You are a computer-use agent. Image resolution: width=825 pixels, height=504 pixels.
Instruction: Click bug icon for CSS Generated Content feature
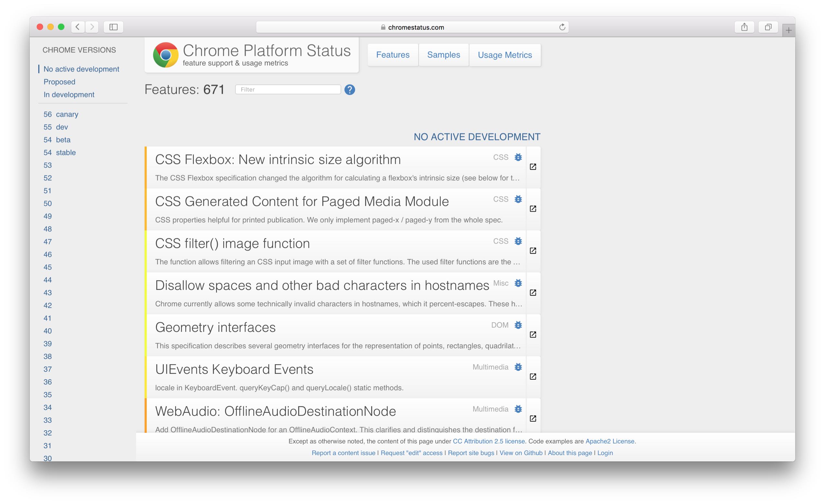tap(518, 199)
